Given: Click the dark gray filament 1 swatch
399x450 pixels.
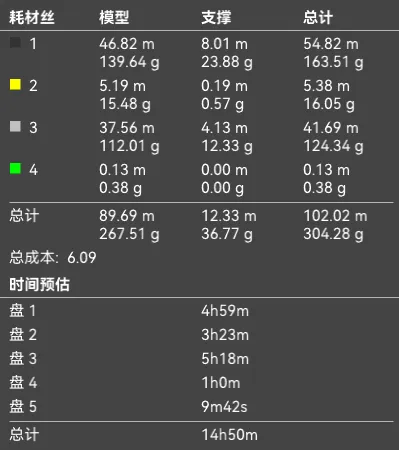Looking at the screenshot, I should click(15, 42).
